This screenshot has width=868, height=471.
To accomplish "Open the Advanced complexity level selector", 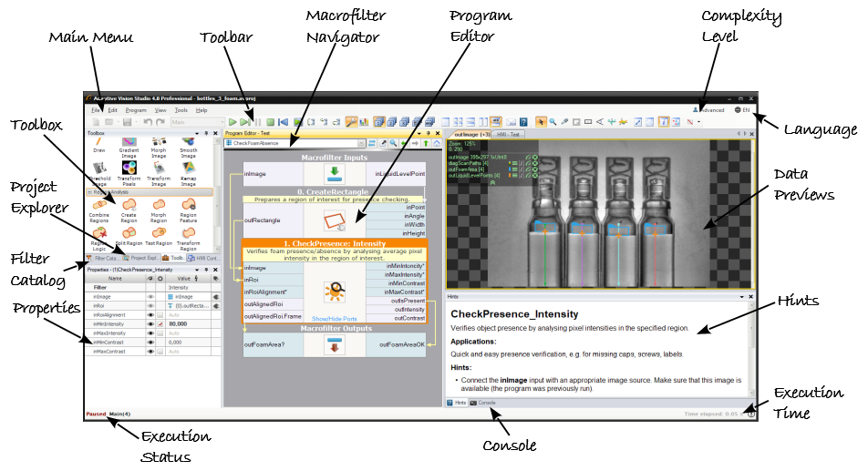I will tap(708, 110).
